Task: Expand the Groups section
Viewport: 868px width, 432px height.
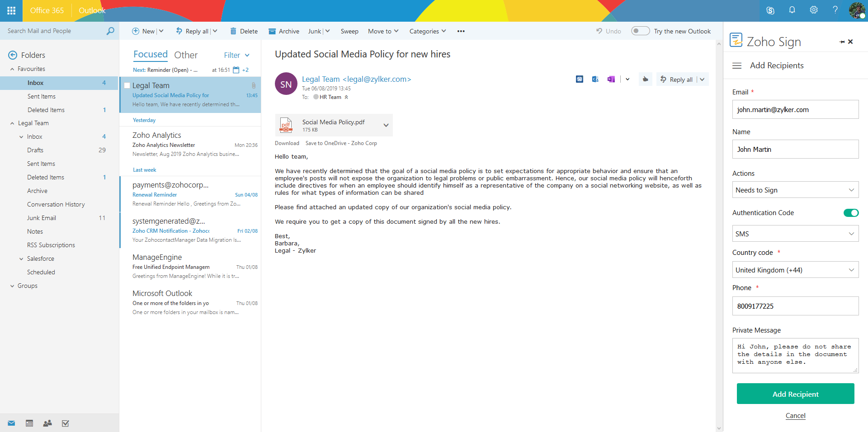Action: 12,286
